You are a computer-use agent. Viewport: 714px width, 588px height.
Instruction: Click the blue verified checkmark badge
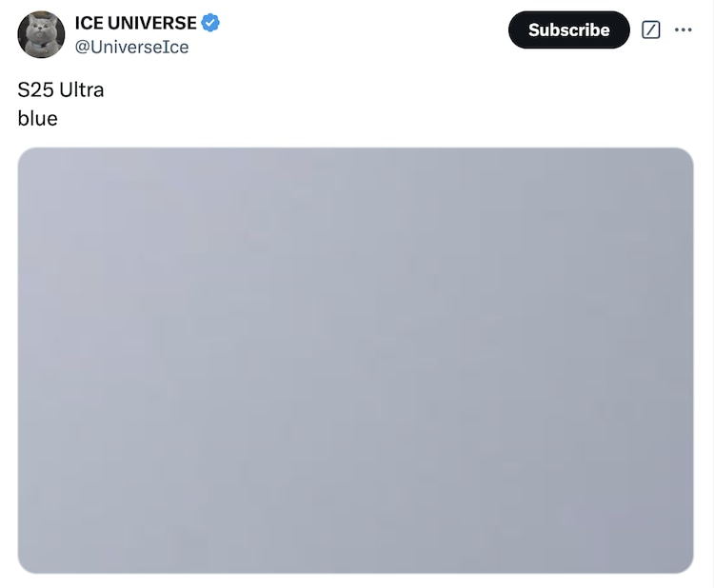pos(210,22)
